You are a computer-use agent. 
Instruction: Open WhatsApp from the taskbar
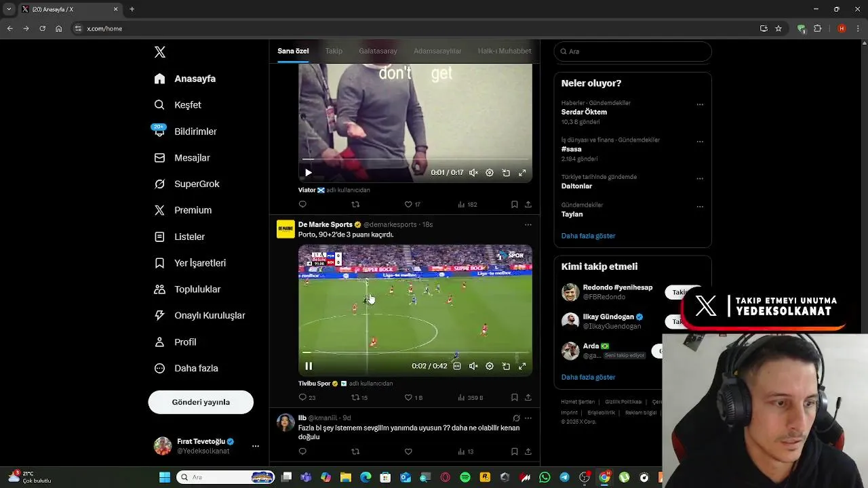click(545, 477)
